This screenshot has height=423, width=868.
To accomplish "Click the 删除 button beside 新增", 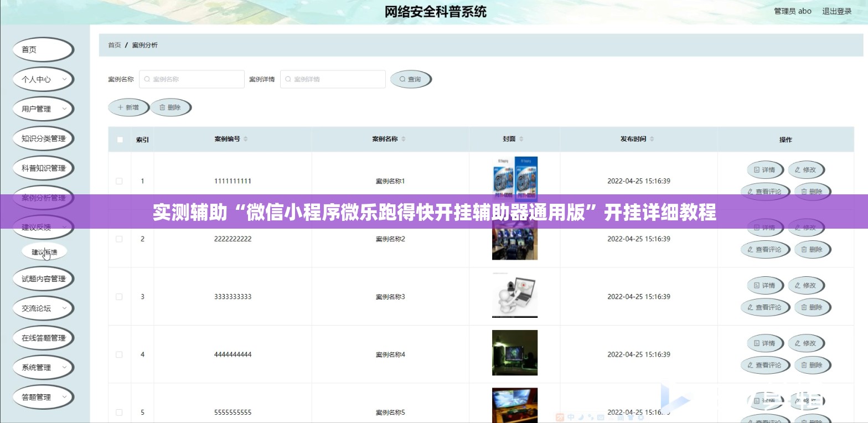I will click(170, 107).
